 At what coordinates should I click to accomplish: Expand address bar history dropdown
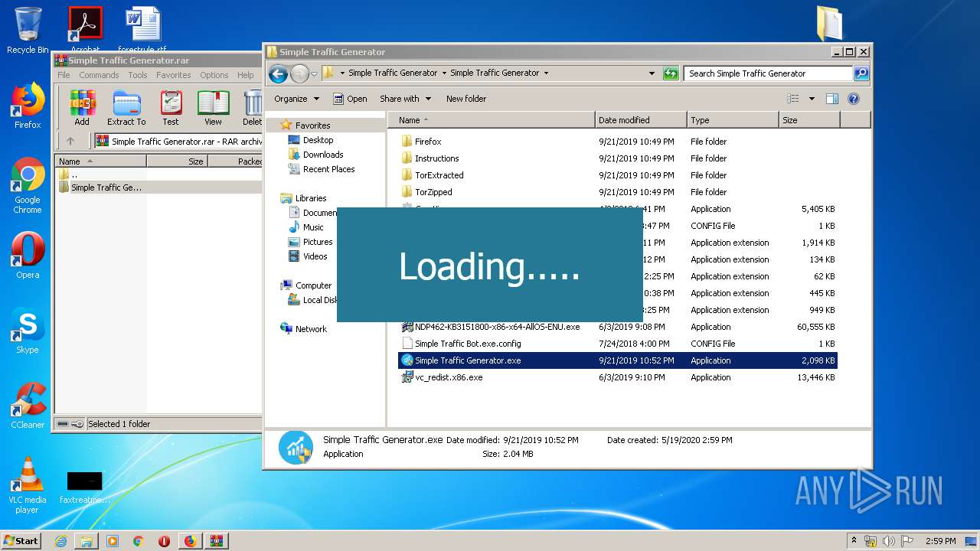pyautogui.click(x=652, y=73)
